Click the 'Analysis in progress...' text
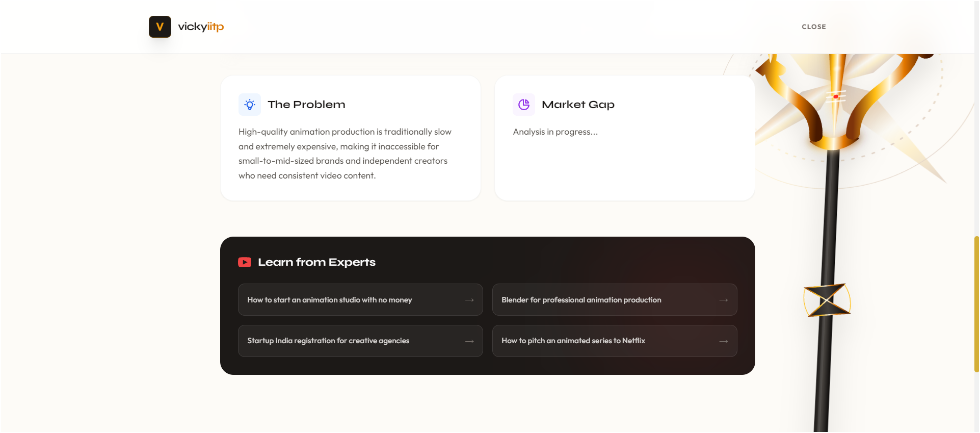Screen dimensions: 980x433 point(555,132)
